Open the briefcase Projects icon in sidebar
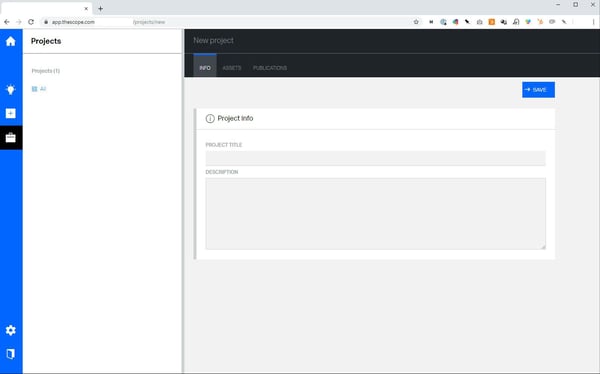The image size is (600, 374). pos(11,137)
